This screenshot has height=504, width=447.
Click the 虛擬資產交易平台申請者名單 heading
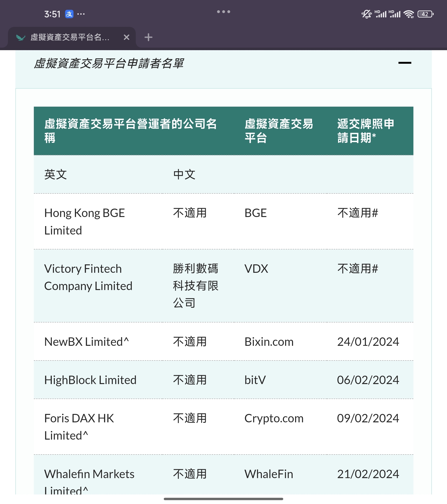109,63
